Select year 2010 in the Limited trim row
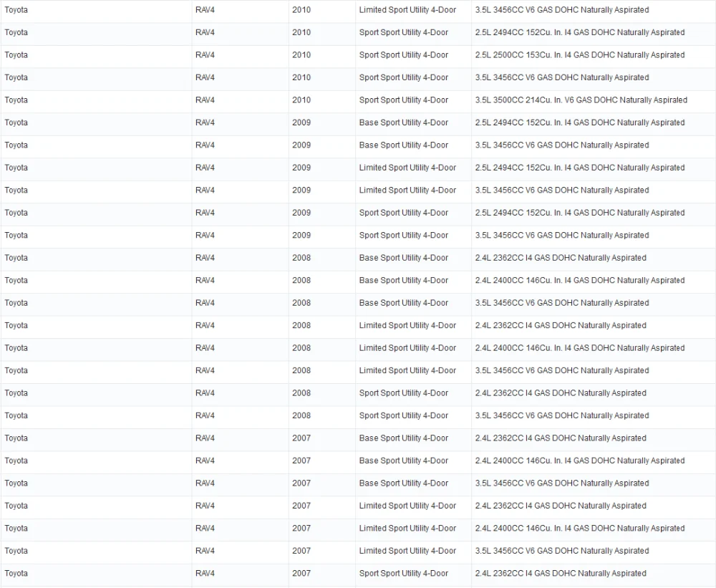 tap(301, 10)
